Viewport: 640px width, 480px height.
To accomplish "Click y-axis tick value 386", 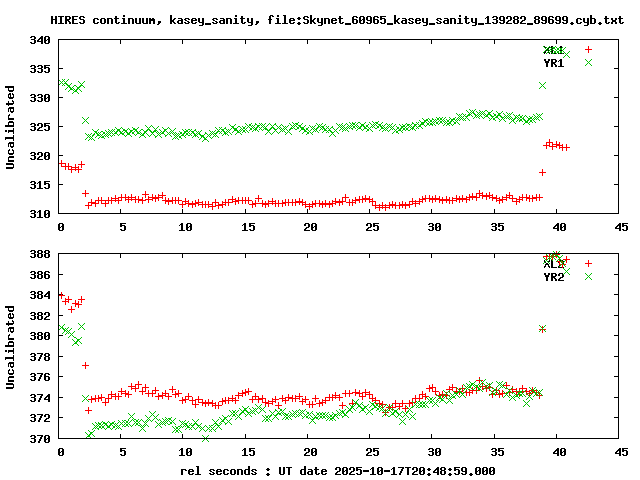I will click(40, 275).
